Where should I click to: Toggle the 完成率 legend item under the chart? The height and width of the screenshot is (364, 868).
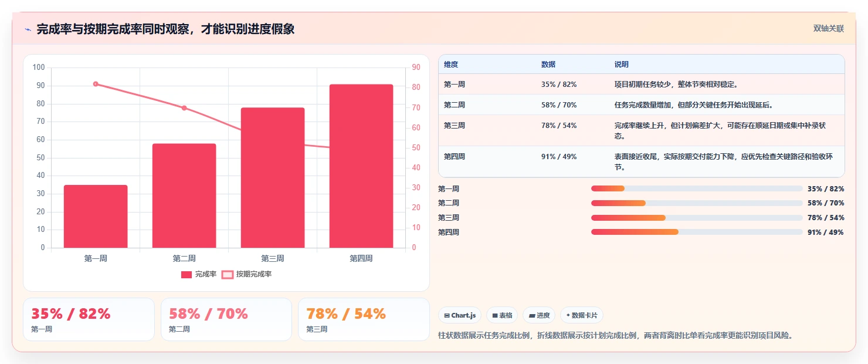(x=199, y=274)
